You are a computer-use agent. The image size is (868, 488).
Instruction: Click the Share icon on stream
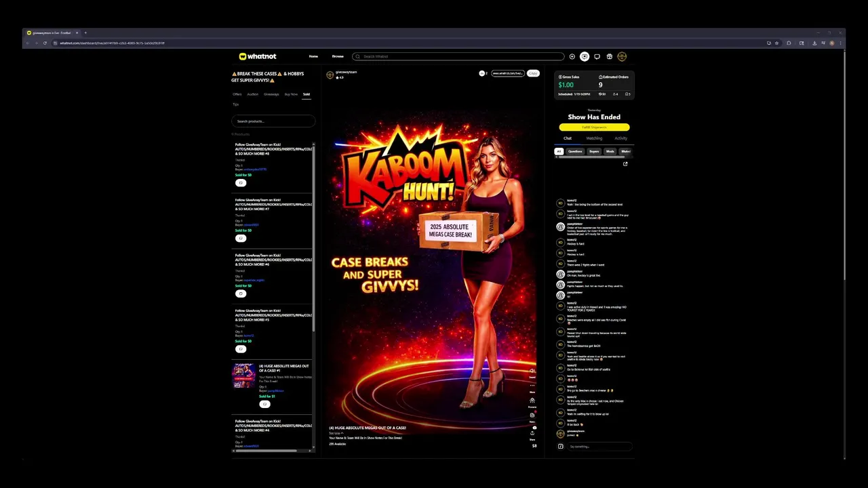click(532, 434)
